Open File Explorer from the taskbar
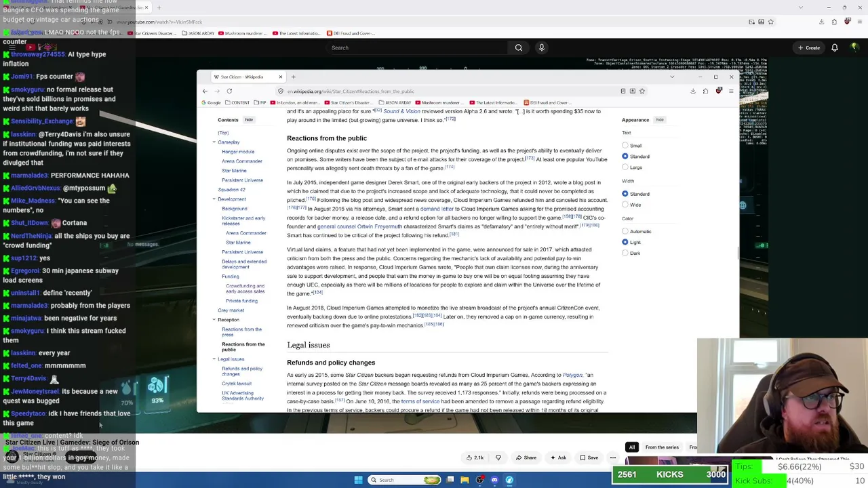Image resolution: width=868 pixels, height=488 pixels. click(x=465, y=480)
